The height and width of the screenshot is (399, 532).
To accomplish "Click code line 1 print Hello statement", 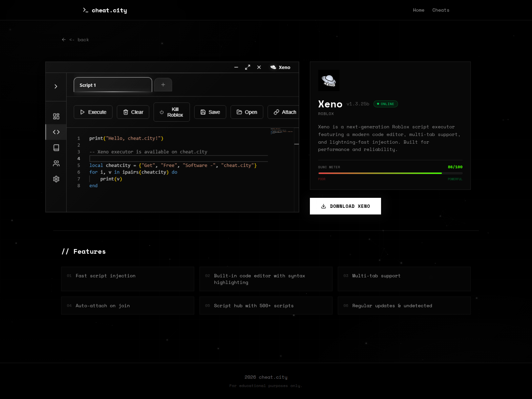I will (126, 138).
